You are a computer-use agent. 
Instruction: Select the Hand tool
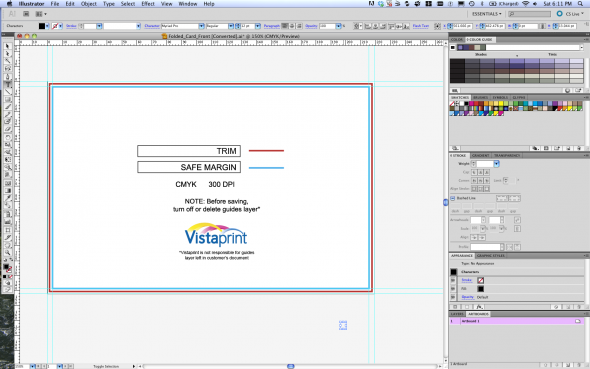pos(8,245)
